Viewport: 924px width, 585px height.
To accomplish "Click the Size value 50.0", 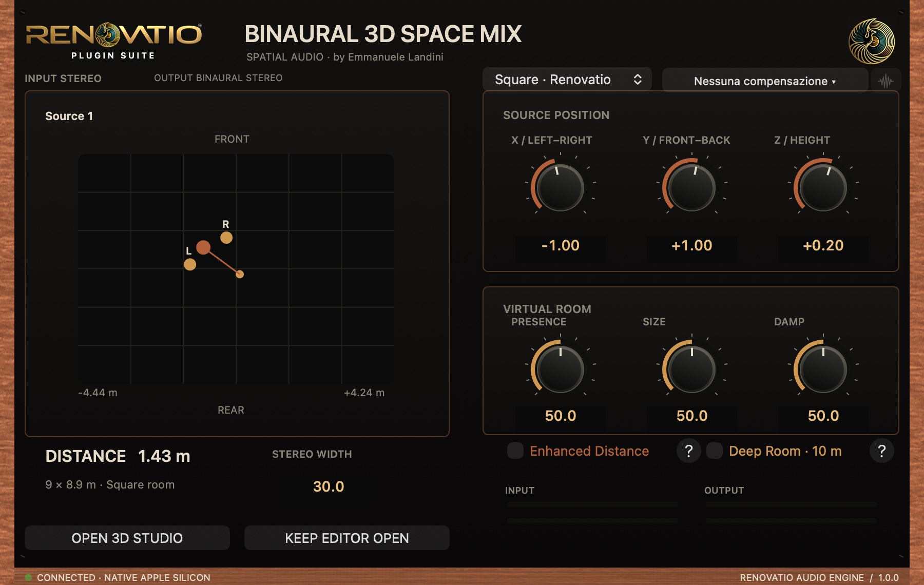I will (x=692, y=416).
